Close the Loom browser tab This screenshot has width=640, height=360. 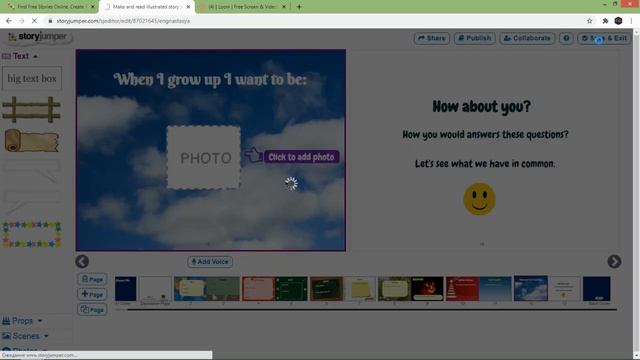284,7
